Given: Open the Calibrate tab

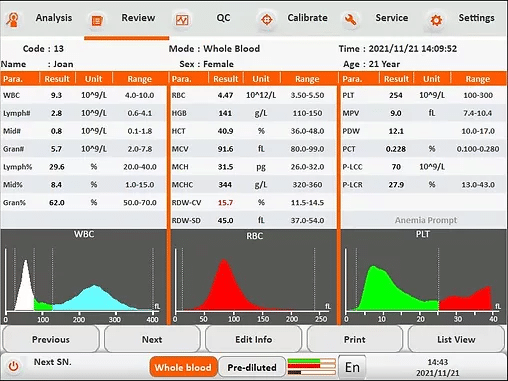Looking at the screenshot, I should [x=307, y=18].
